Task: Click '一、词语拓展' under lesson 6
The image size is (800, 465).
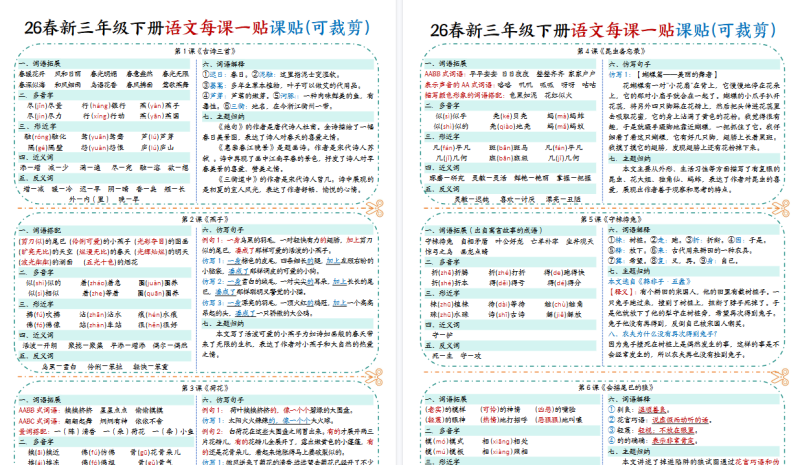Action: (x=446, y=399)
